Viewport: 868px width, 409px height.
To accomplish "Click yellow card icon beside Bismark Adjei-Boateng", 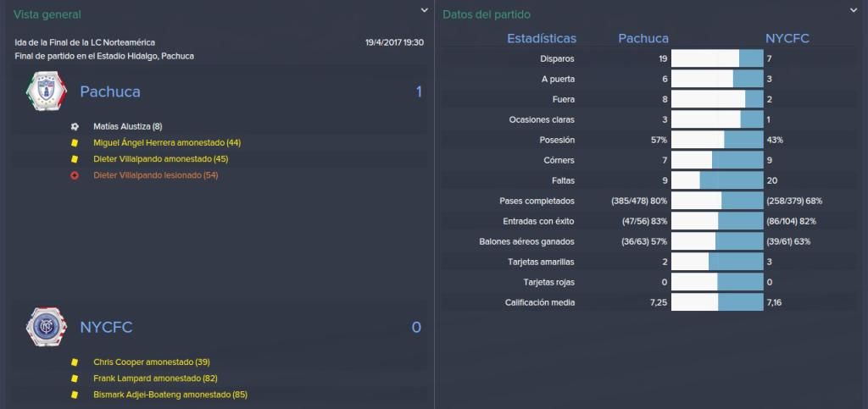I will coord(75,395).
